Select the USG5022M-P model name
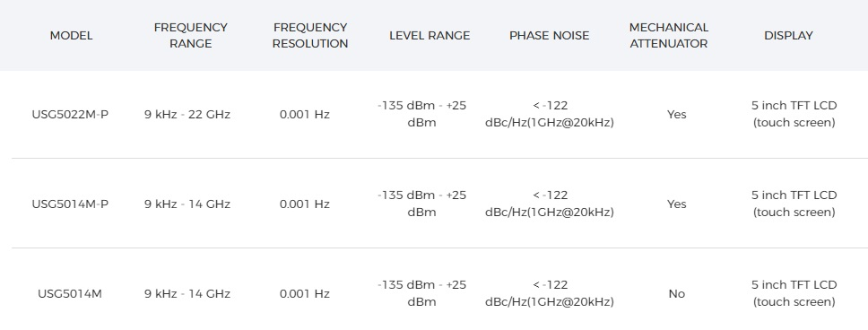 (x=70, y=115)
